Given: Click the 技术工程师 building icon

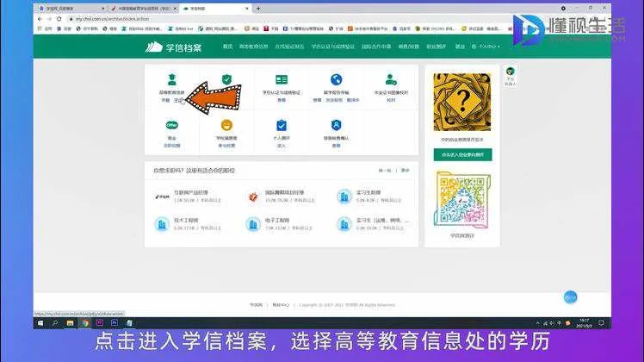Looking at the screenshot, I should pyautogui.click(x=162, y=224).
